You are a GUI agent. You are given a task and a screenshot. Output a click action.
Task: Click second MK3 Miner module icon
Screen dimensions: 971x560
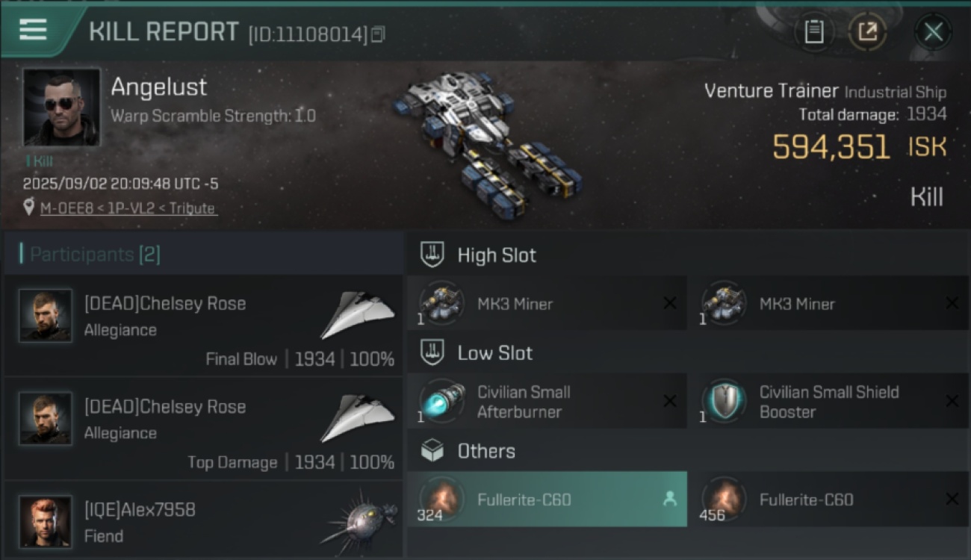pos(724,303)
